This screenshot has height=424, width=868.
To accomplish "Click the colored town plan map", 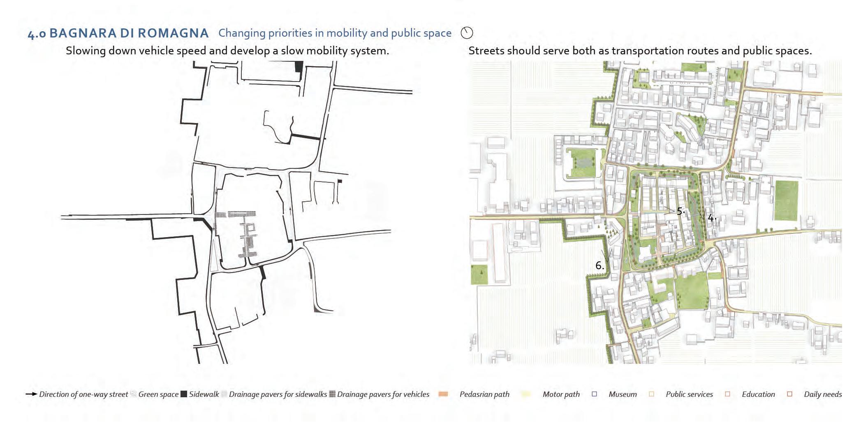I will pos(655,212).
